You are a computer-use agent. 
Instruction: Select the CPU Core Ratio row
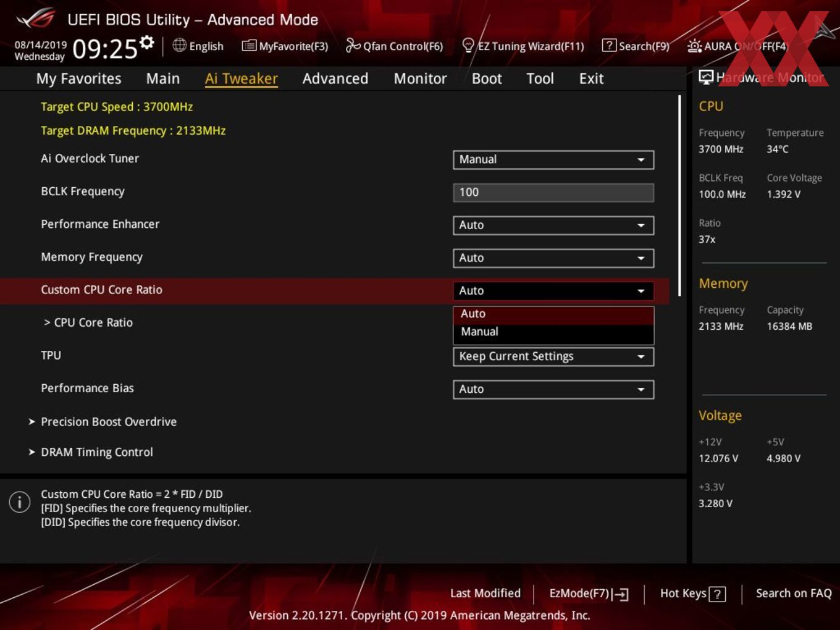(x=88, y=322)
